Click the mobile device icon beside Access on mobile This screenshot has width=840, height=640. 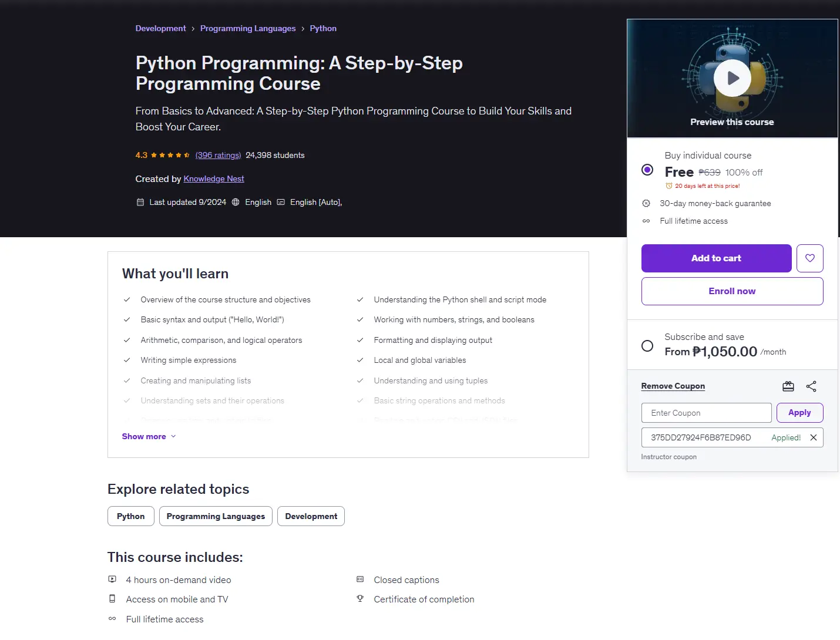(112, 599)
